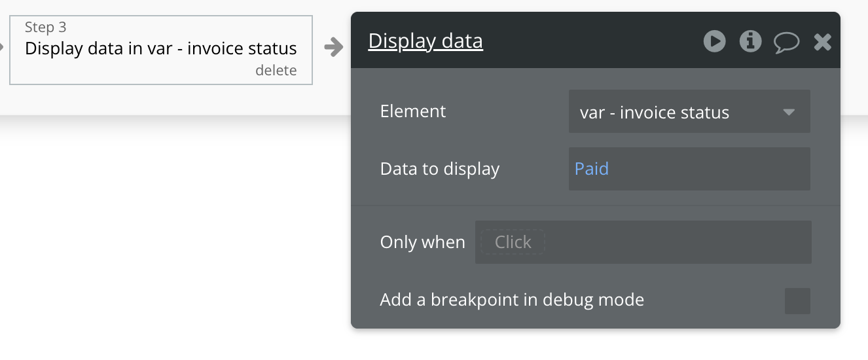The height and width of the screenshot is (360, 868).
Task: Click the "Add a breakpoint in debug mode" label
Action: 512,300
